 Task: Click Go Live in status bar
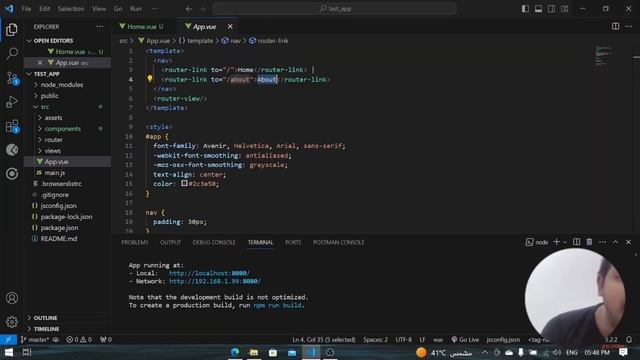465,340
